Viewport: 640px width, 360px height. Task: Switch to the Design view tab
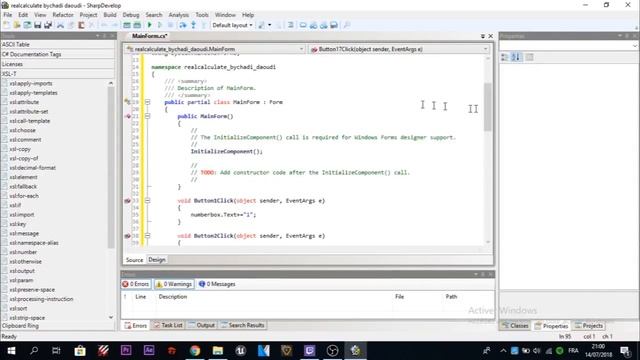click(157, 260)
